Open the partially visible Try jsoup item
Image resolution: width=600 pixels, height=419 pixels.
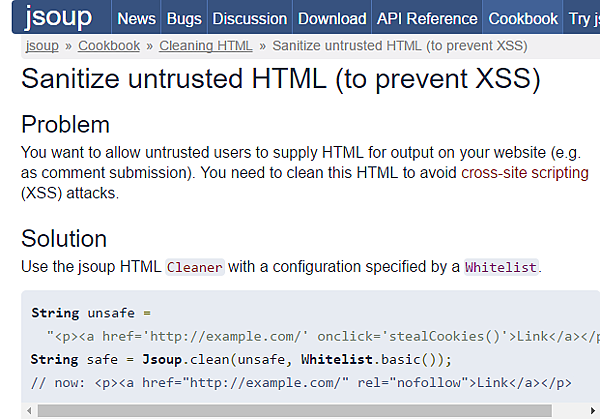pyautogui.click(x=583, y=19)
